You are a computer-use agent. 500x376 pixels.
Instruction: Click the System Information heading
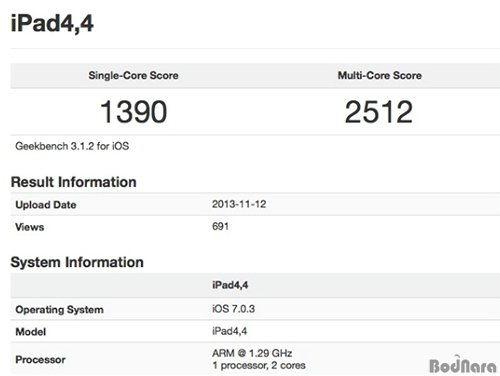click(77, 262)
